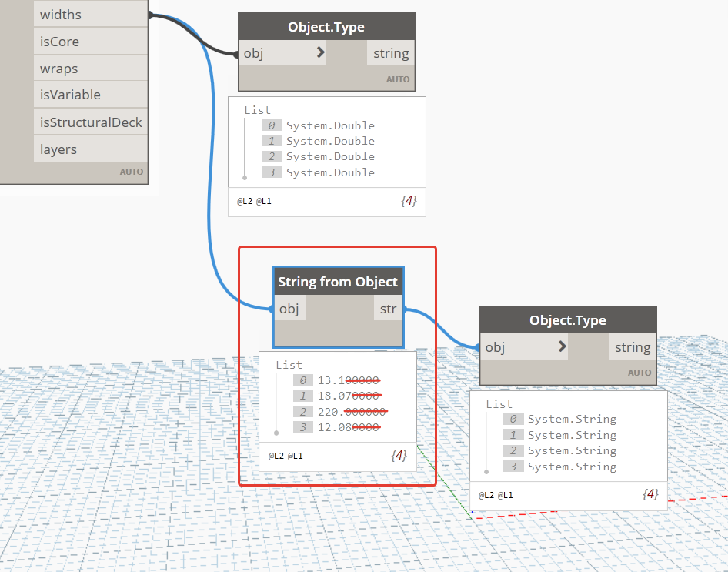Click the {4} count on the System.Double preview

click(x=408, y=200)
